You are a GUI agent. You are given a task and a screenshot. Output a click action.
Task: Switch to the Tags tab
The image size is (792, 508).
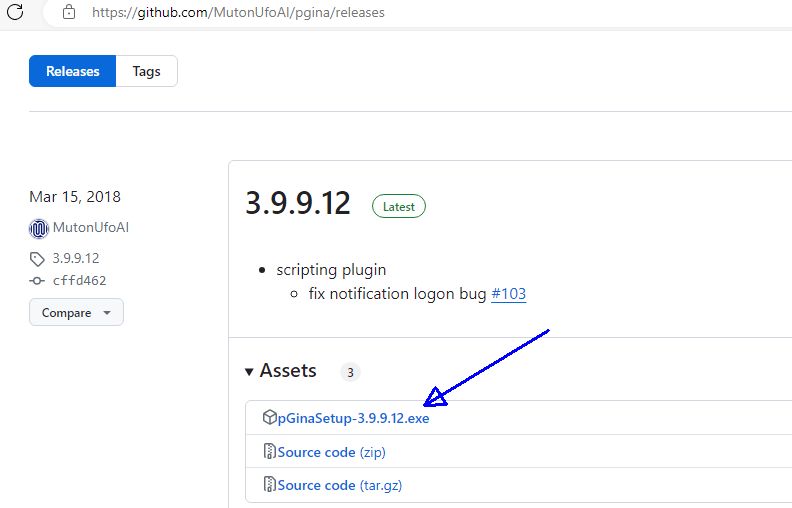click(146, 71)
